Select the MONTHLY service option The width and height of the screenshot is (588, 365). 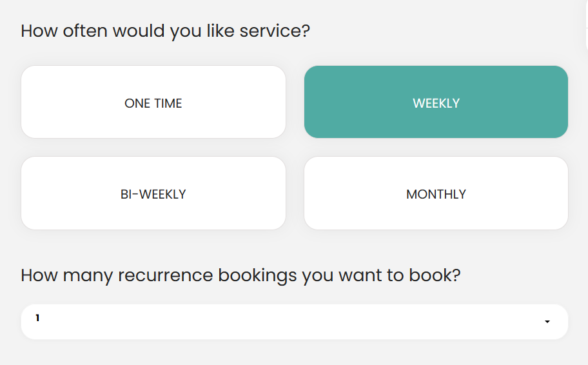tap(436, 193)
